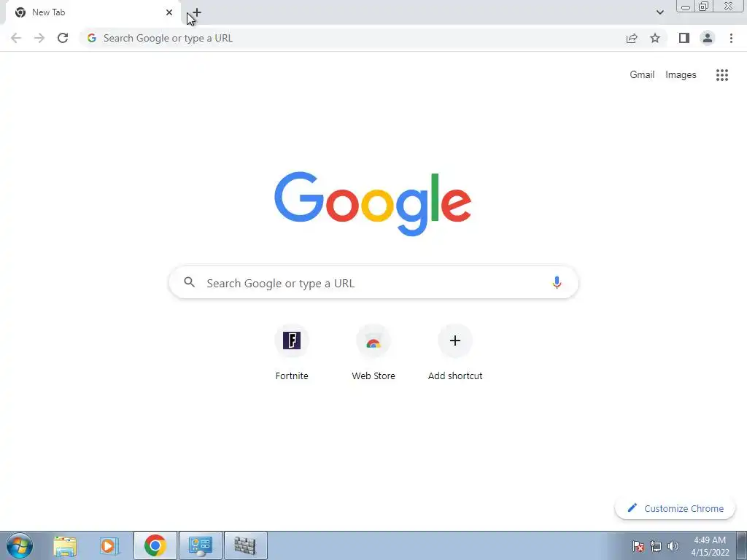This screenshot has width=747, height=560.
Task: Open a new tab with the plus button
Action: [x=197, y=12]
